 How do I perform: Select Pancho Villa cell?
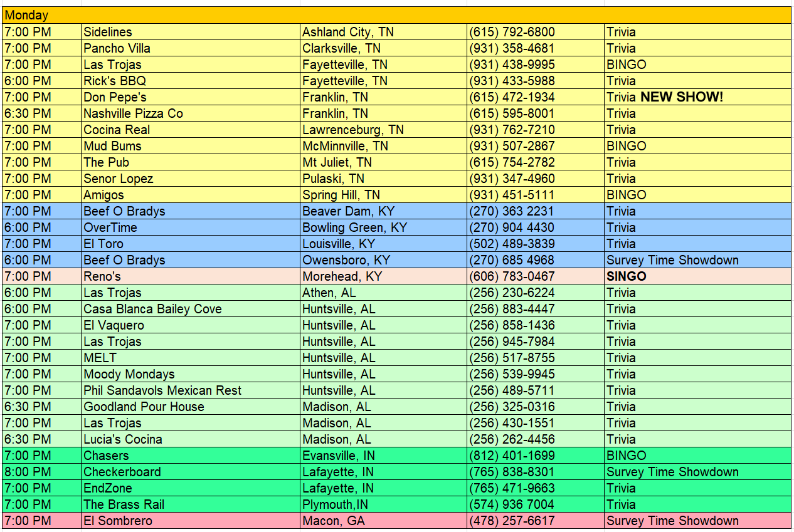tap(191, 48)
